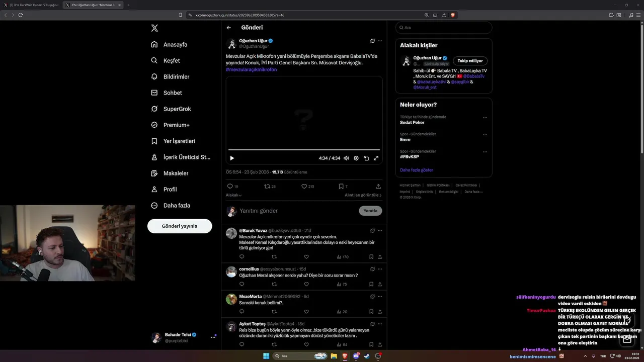Viewport: 644px width, 362px height.
Task: Like cornellius's comment
Action: (x=306, y=284)
